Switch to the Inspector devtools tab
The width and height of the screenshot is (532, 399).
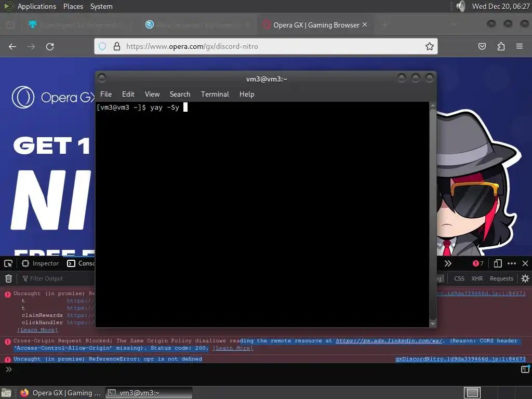point(41,263)
